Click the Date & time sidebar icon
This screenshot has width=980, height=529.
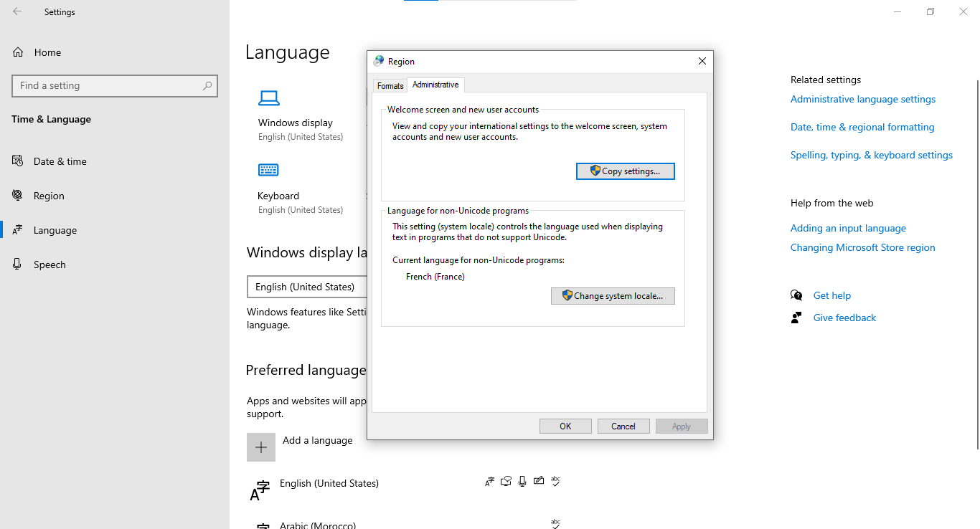pos(17,161)
